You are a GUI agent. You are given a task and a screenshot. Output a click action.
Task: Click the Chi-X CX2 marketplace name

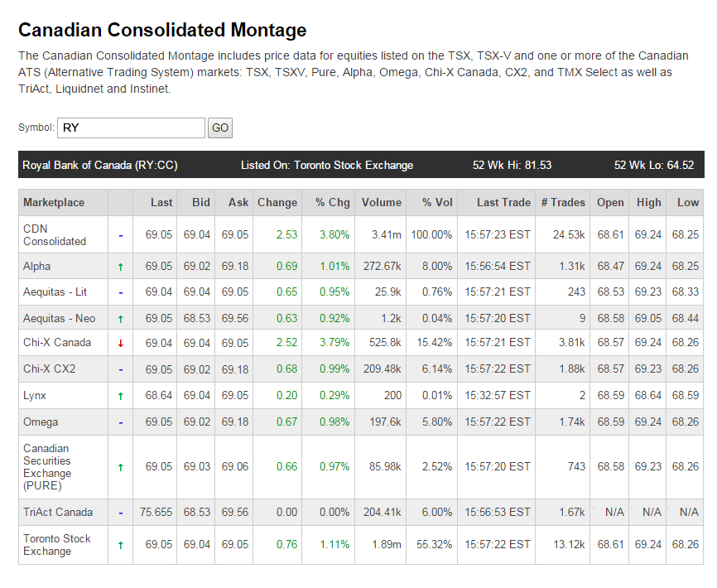[x=50, y=369]
